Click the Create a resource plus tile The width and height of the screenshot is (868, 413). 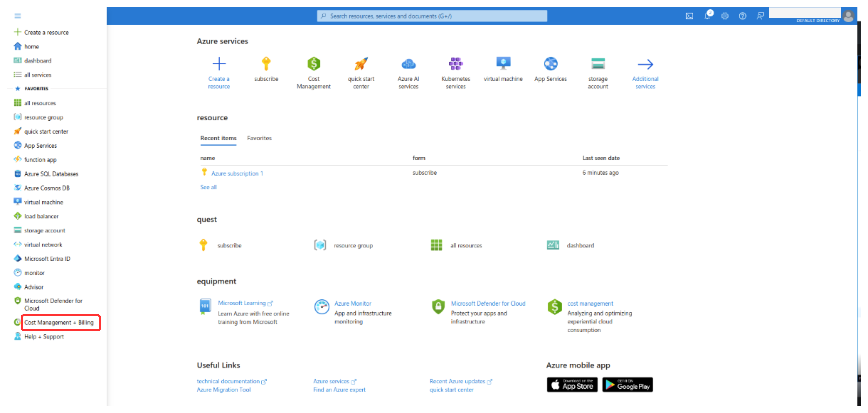(219, 73)
